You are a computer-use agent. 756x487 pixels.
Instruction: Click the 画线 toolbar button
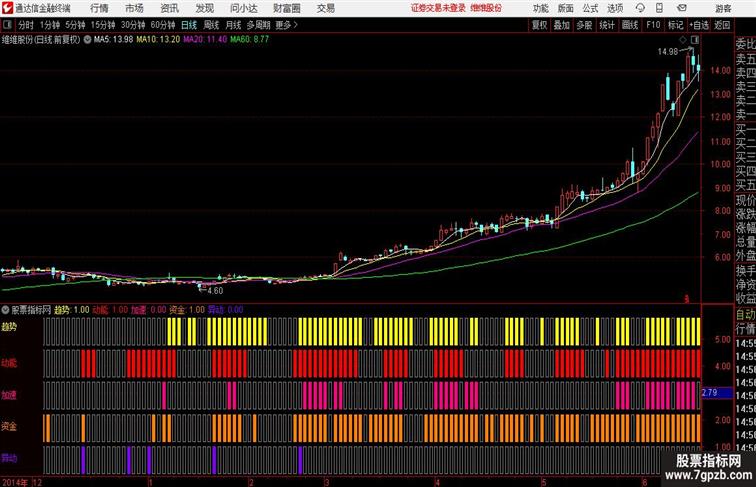(x=630, y=25)
